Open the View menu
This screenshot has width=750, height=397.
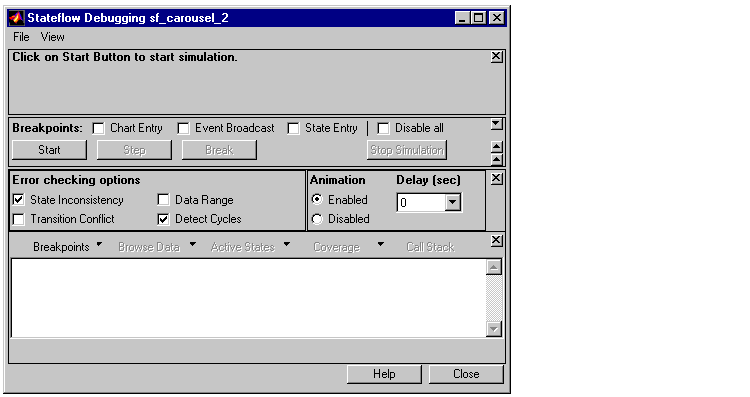click(53, 37)
